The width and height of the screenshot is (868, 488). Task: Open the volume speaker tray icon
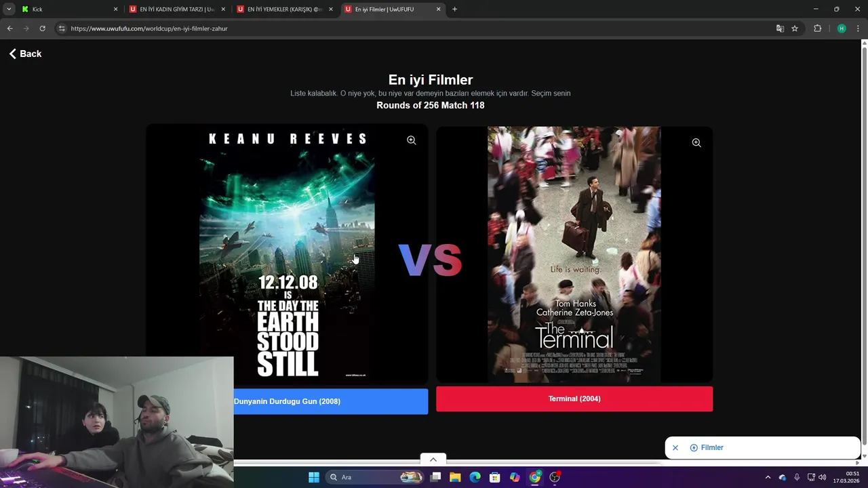[823, 477]
